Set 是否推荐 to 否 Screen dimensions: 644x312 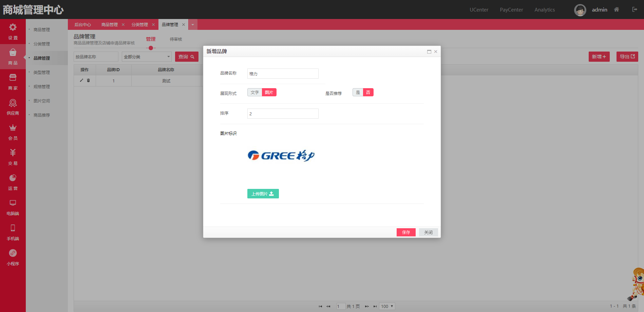[x=368, y=92]
